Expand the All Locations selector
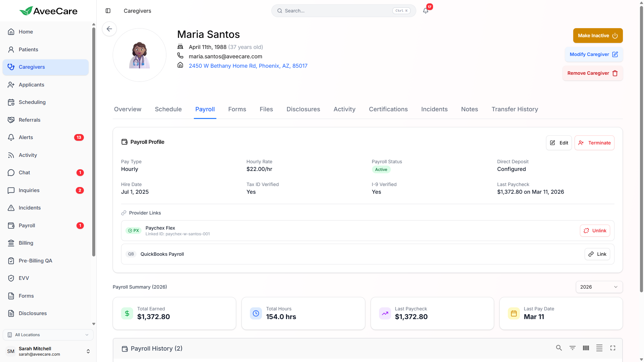This screenshot has height=362, width=644. click(48, 335)
